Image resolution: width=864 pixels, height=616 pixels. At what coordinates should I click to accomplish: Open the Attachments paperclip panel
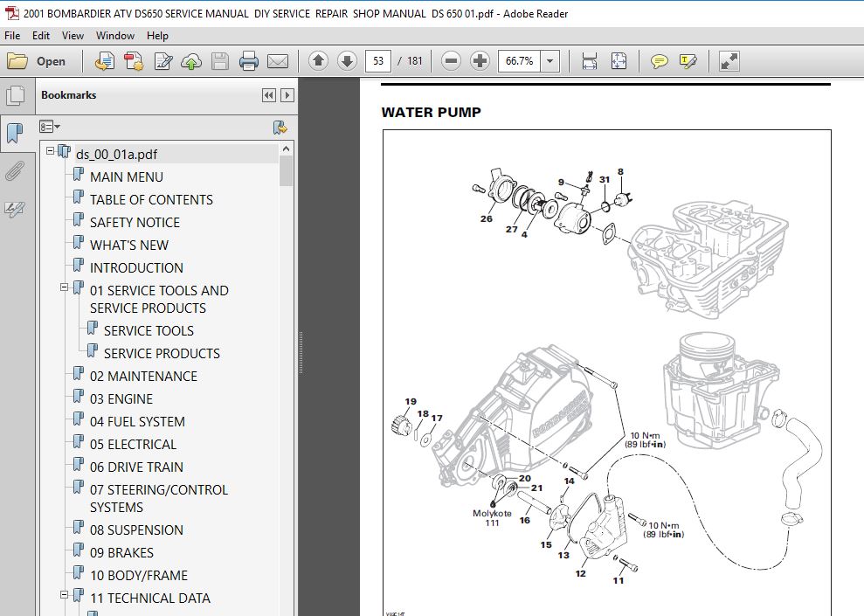[15, 170]
